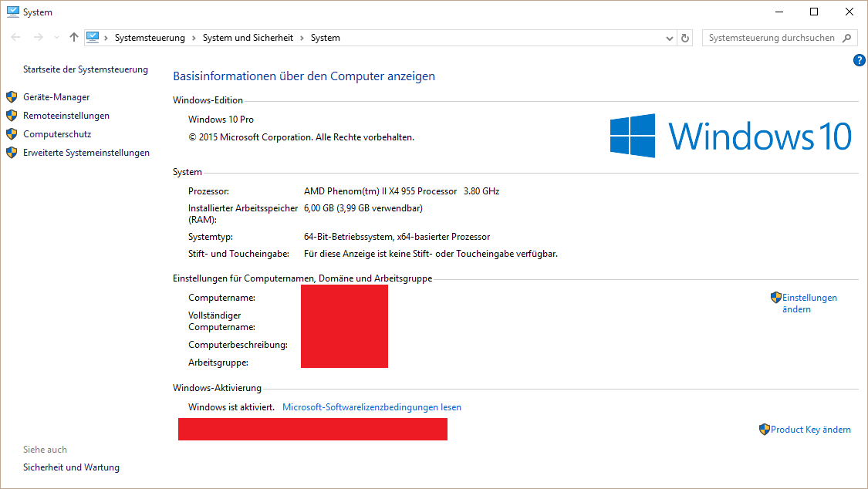Go forward using the forward arrow

39,38
